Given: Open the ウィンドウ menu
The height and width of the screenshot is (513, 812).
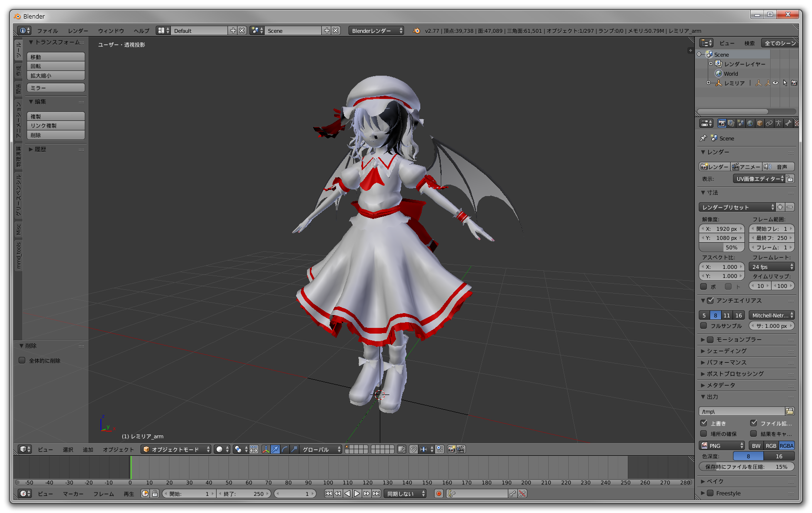Looking at the screenshot, I should (x=111, y=30).
